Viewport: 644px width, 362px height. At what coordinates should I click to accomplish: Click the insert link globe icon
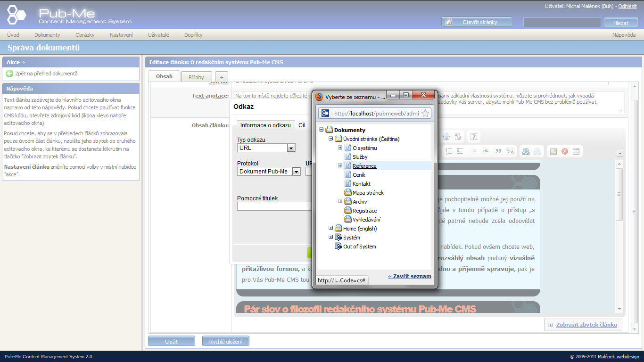pyautogui.click(x=525, y=151)
